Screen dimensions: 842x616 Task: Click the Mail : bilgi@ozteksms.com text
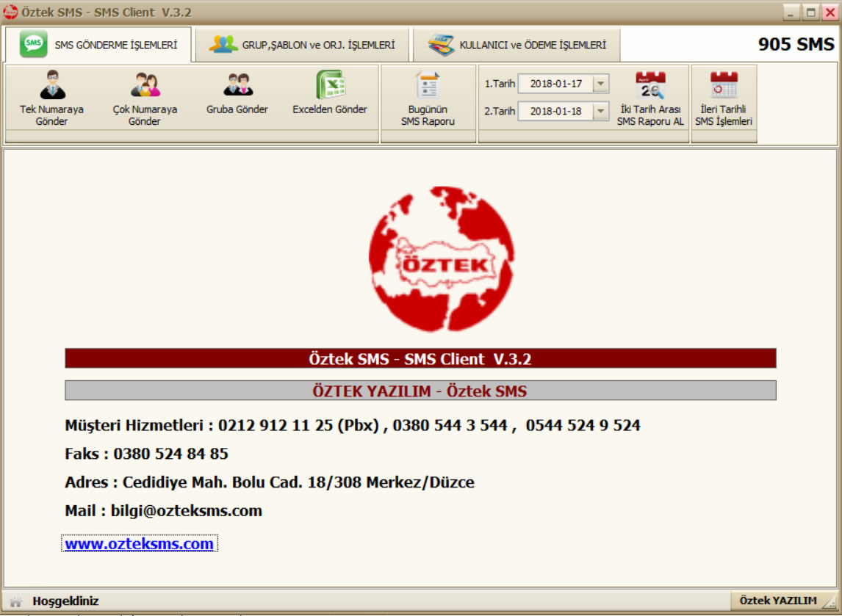[163, 510]
